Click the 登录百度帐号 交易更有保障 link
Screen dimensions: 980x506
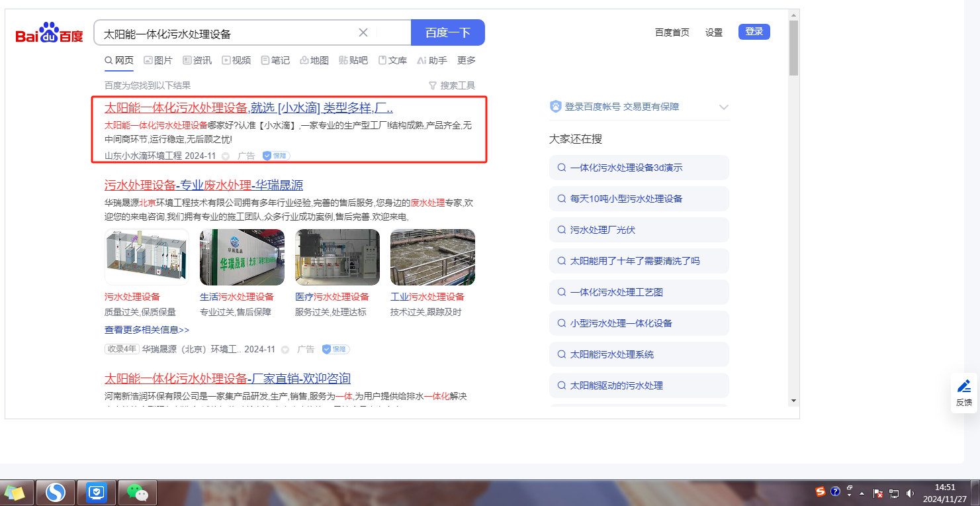click(622, 107)
